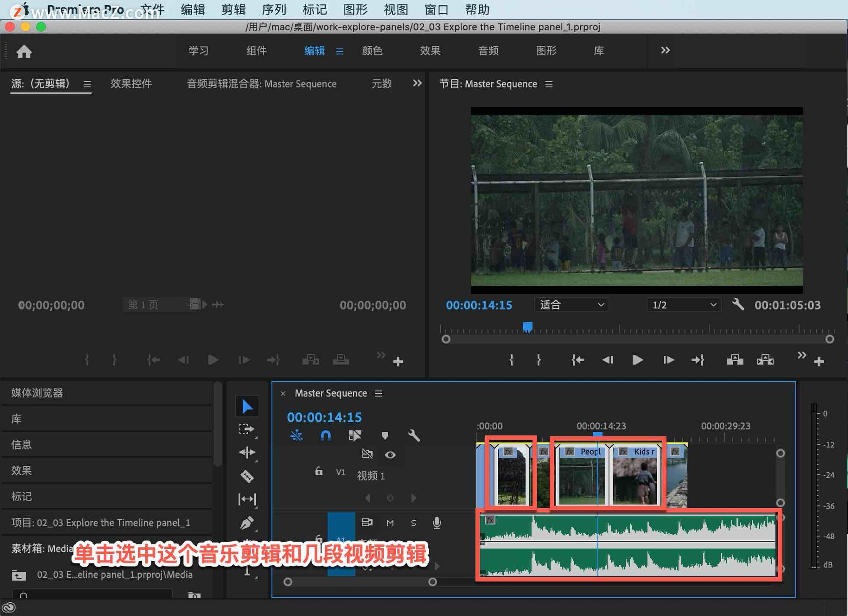Toggle V1 track output eye
Viewport: 848px width, 616px height.
click(x=390, y=455)
